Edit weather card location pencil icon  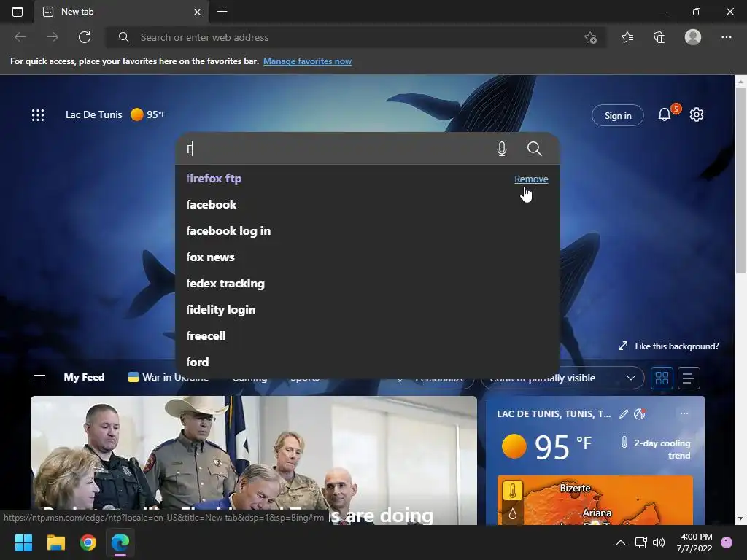[x=624, y=414]
